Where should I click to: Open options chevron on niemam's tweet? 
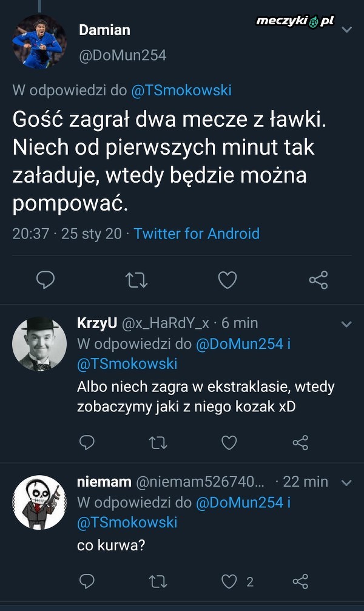[346, 483]
